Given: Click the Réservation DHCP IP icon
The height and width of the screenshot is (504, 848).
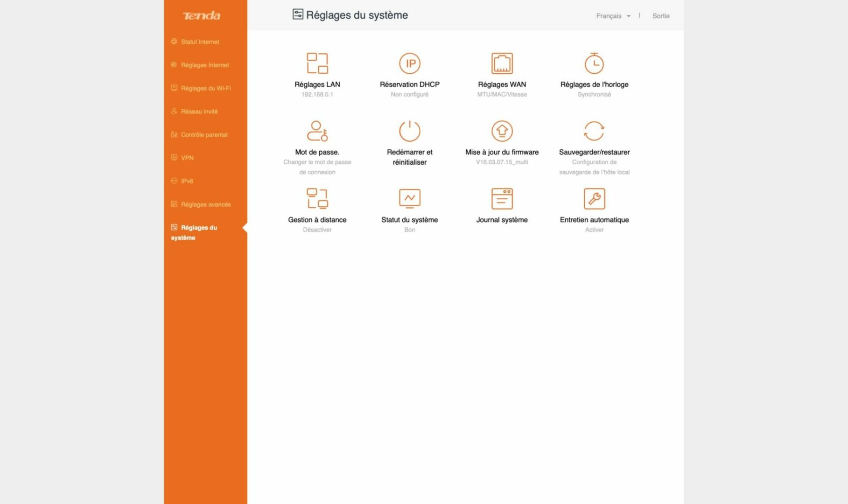Looking at the screenshot, I should tap(409, 63).
